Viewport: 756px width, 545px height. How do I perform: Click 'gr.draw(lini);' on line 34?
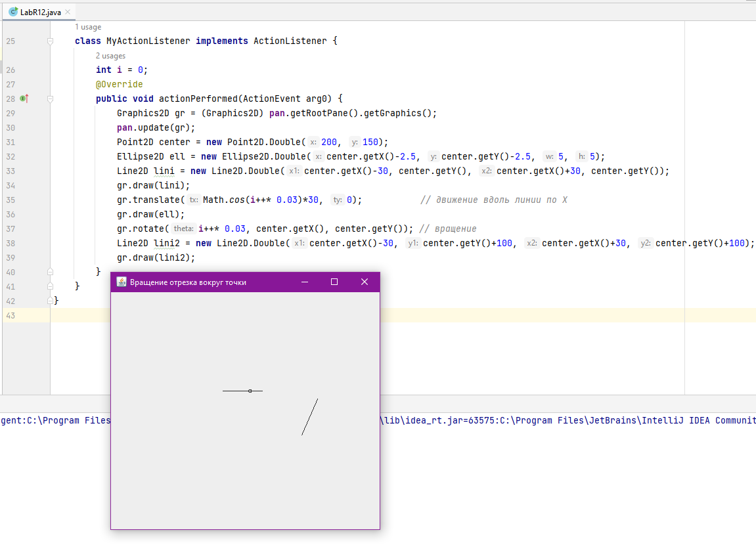(x=153, y=186)
